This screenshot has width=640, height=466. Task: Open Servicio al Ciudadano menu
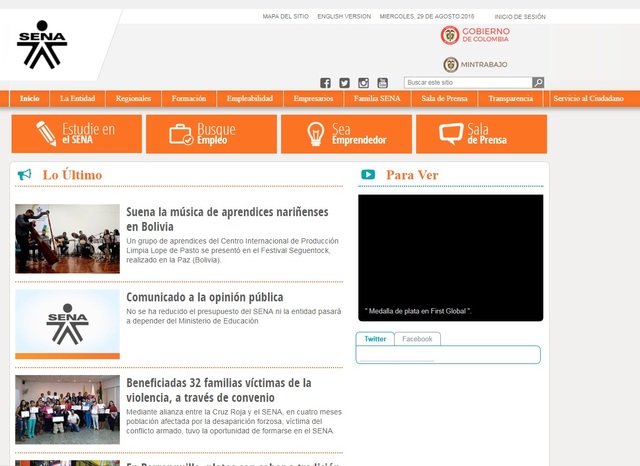click(x=589, y=98)
